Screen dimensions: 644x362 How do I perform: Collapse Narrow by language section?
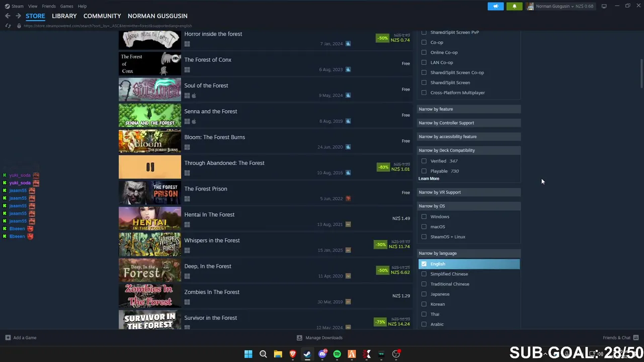[x=469, y=253]
